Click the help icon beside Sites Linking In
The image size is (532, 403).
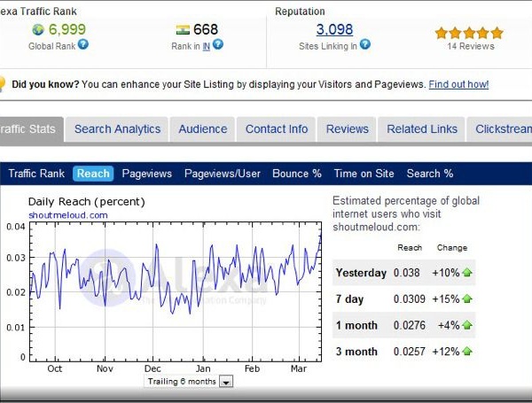pos(364,44)
